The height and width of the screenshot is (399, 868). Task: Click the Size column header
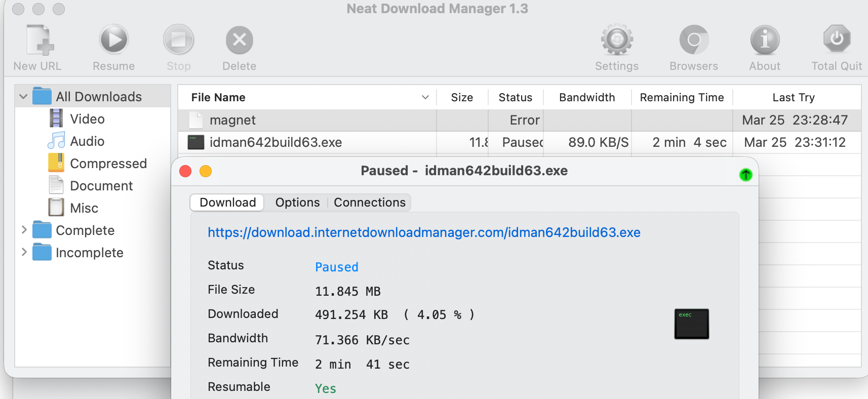click(462, 97)
